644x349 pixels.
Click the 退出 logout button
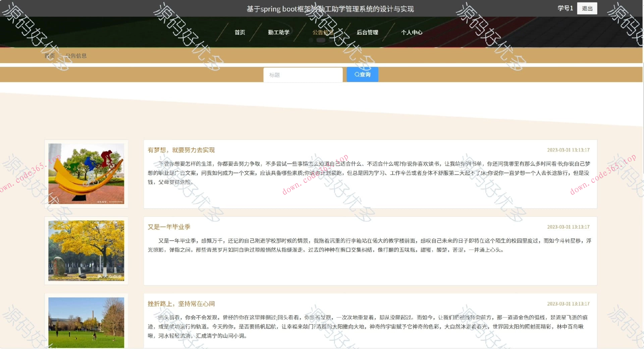pyautogui.click(x=587, y=8)
